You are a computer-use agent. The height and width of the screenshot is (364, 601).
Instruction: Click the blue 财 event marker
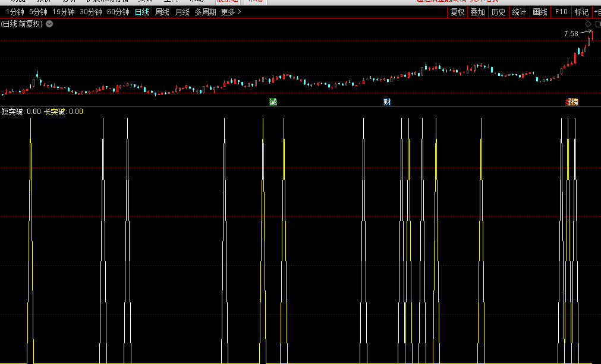387,102
